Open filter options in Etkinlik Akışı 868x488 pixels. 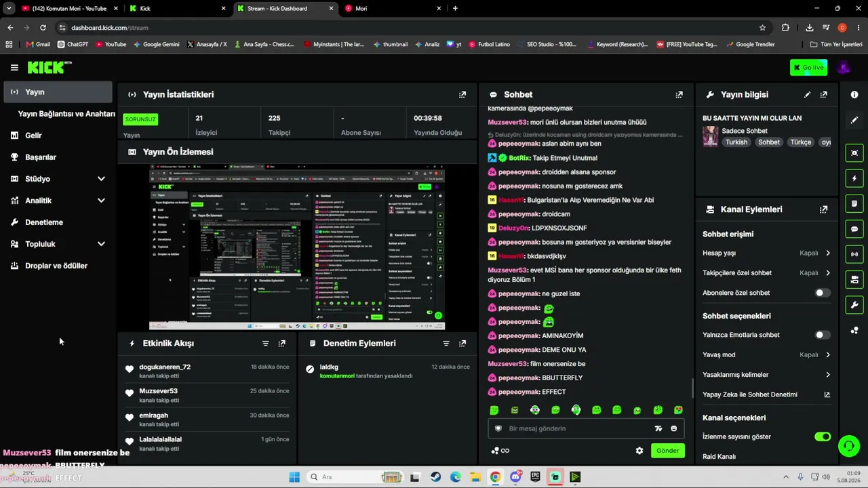pyautogui.click(x=266, y=344)
